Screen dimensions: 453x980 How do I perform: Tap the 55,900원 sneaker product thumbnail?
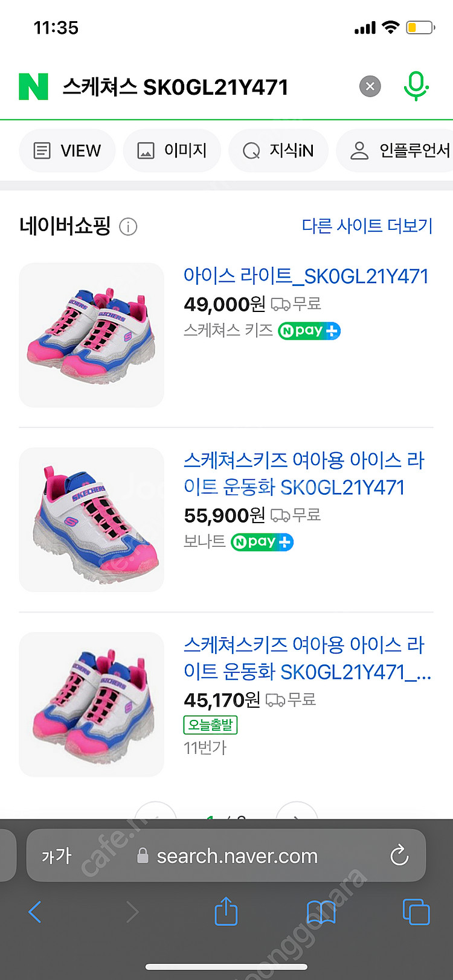(x=92, y=520)
